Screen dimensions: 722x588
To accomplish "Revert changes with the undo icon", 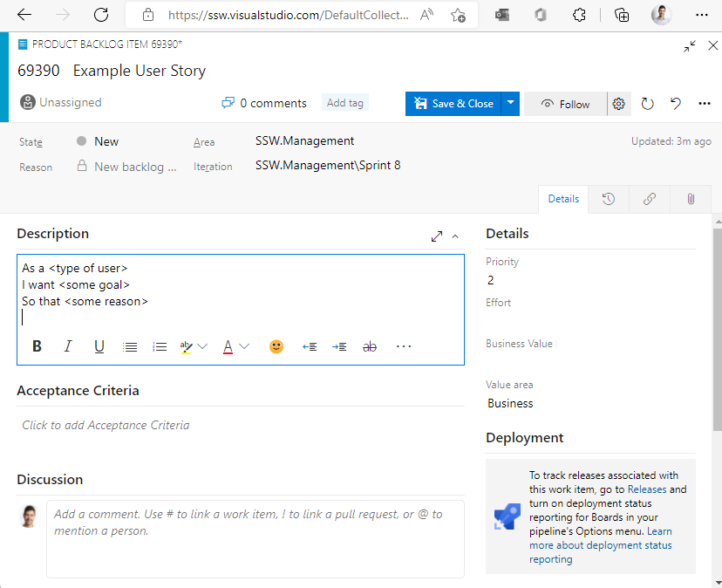I will [676, 104].
